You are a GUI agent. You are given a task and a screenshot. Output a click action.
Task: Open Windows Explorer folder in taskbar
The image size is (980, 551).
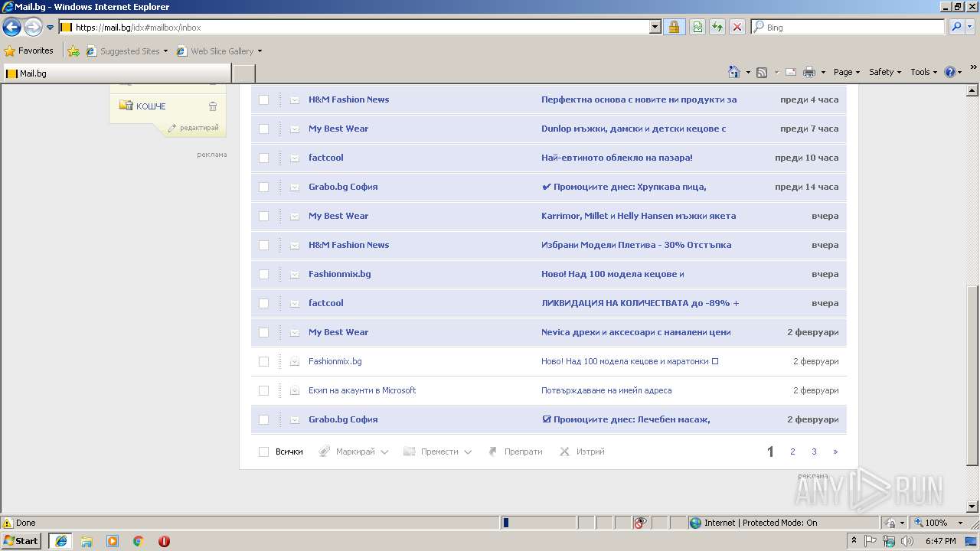tap(87, 541)
